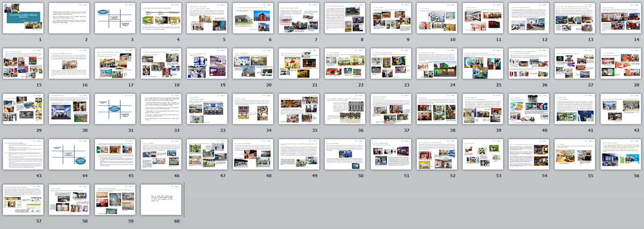
Task: Select slide 43 text-heavy thumbnail
Action: 23,155
